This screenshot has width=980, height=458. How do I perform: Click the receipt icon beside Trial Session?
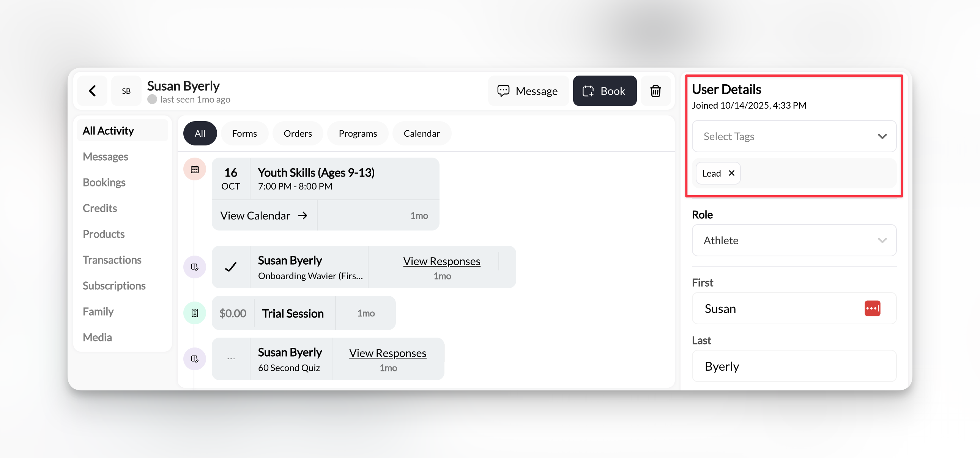tap(195, 313)
